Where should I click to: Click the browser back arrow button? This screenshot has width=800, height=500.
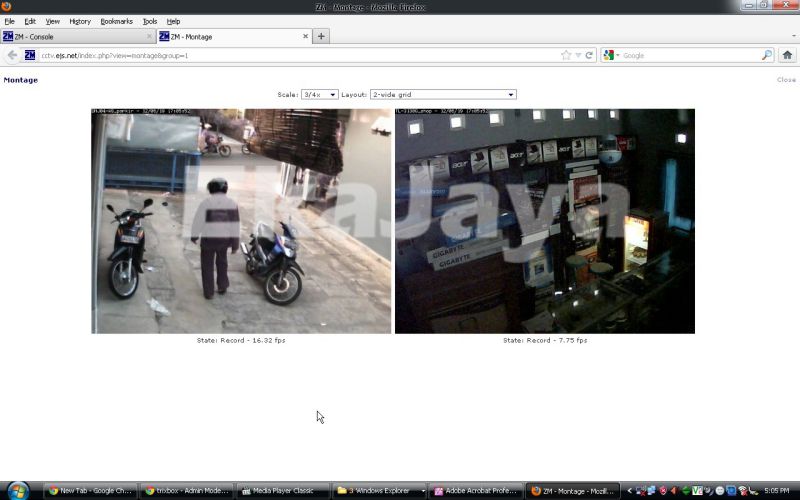[x=12, y=55]
